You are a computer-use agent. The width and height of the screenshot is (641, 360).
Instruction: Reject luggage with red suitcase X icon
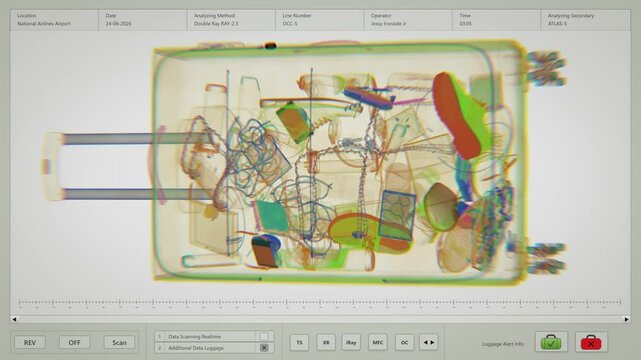click(x=591, y=342)
